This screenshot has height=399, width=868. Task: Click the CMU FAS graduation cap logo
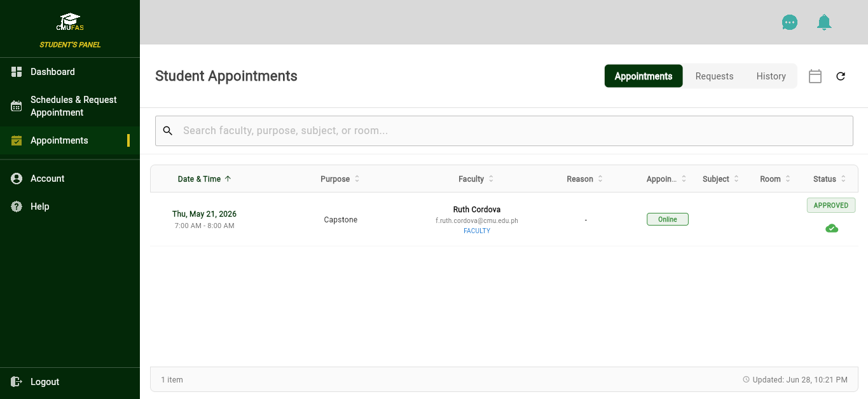[70, 22]
